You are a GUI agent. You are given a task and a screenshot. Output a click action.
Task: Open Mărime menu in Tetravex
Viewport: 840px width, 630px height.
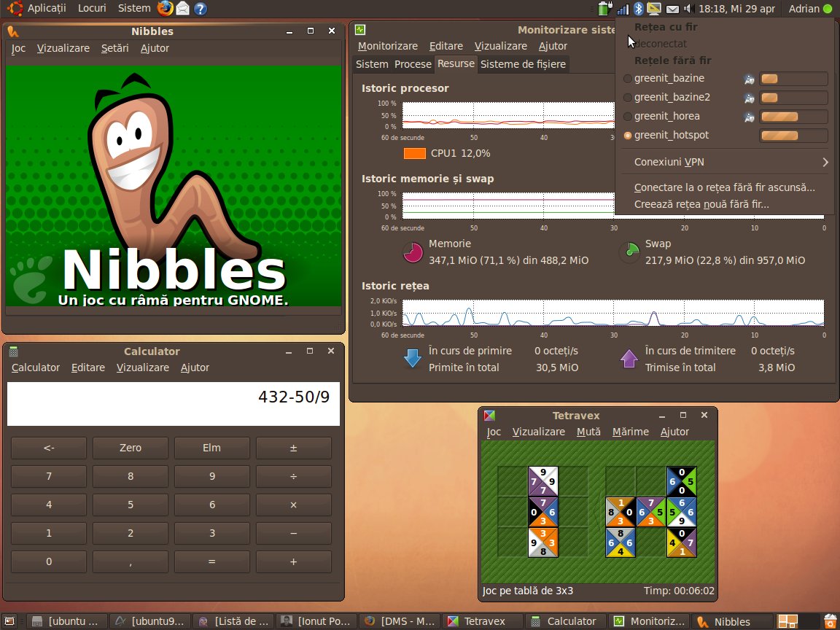[631, 432]
